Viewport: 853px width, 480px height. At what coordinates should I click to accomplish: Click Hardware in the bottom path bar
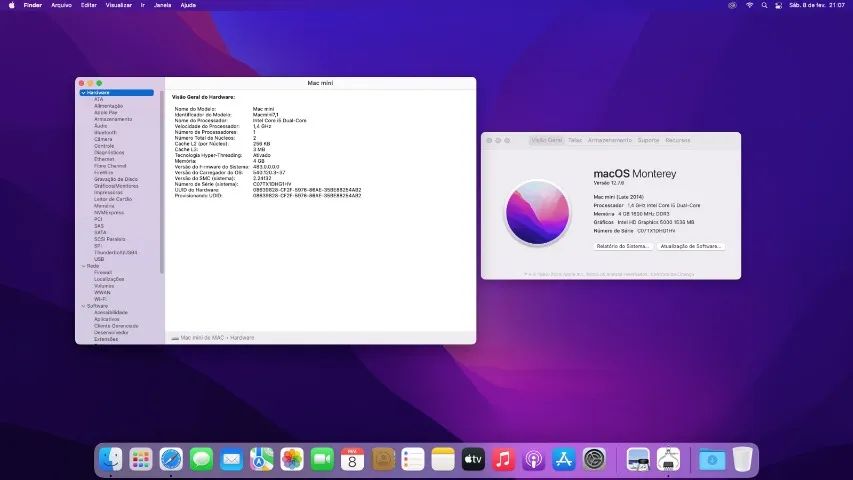(242, 338)
